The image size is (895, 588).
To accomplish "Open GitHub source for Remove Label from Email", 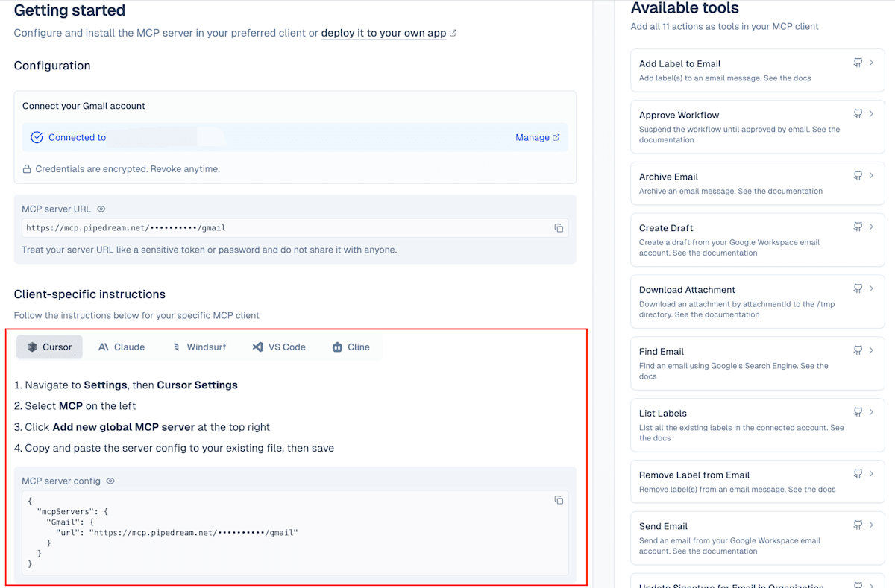I will click(x=858, y=474).
